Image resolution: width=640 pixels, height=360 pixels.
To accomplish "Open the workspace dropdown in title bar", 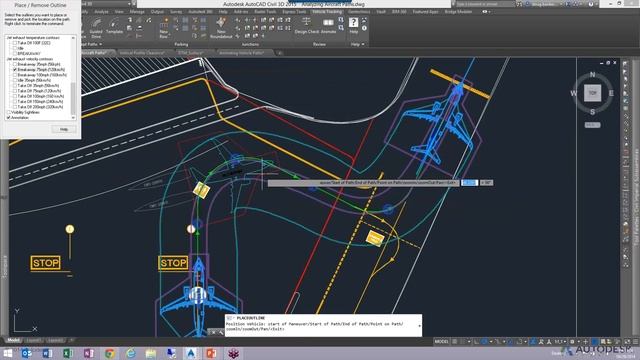I will [129, 4].
